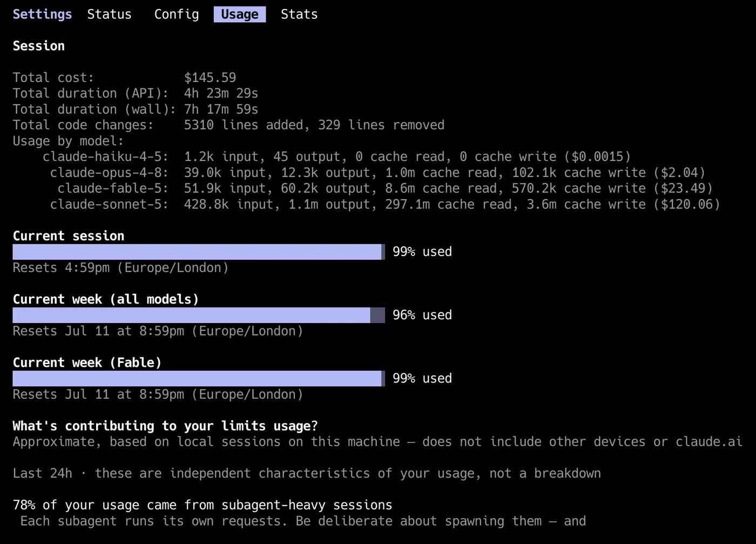Go to the Stats tab
The width and height of the screenshot is (756, 544).
click(299, 15)
